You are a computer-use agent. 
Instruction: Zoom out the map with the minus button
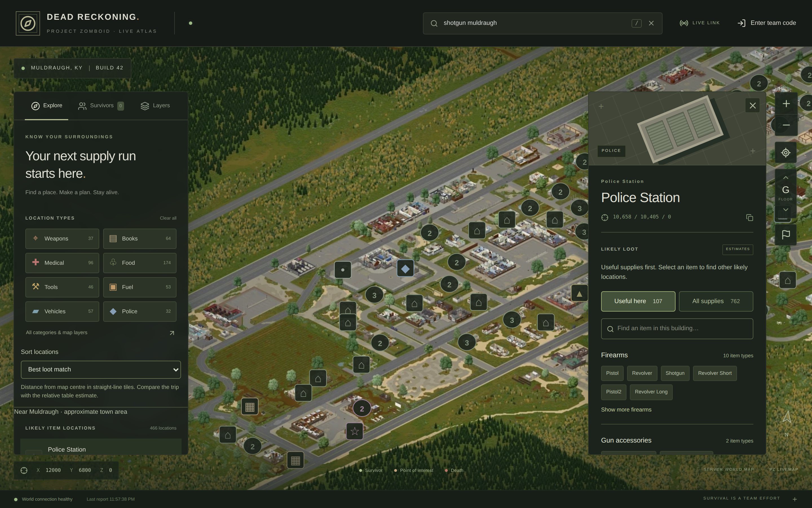coord(786,125)
